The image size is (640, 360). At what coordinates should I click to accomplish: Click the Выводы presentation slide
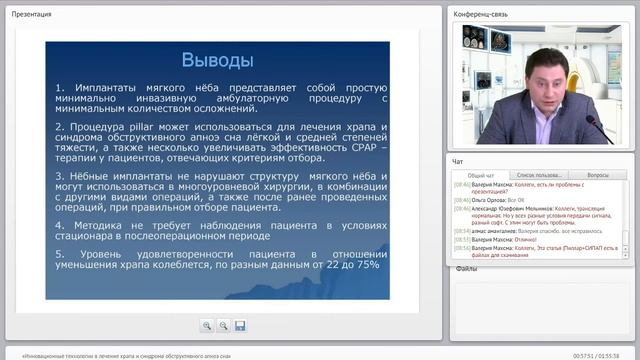(x=218, y=170)
